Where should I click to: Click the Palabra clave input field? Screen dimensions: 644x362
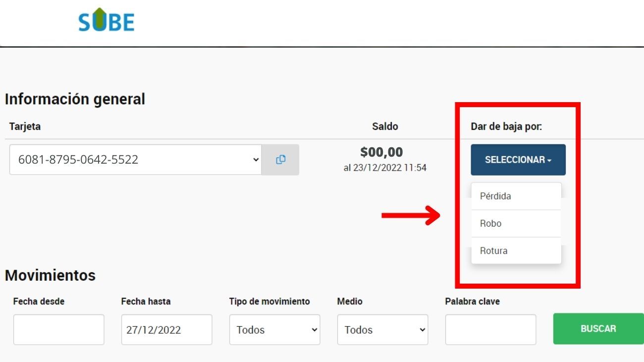(x=491, y=330)
